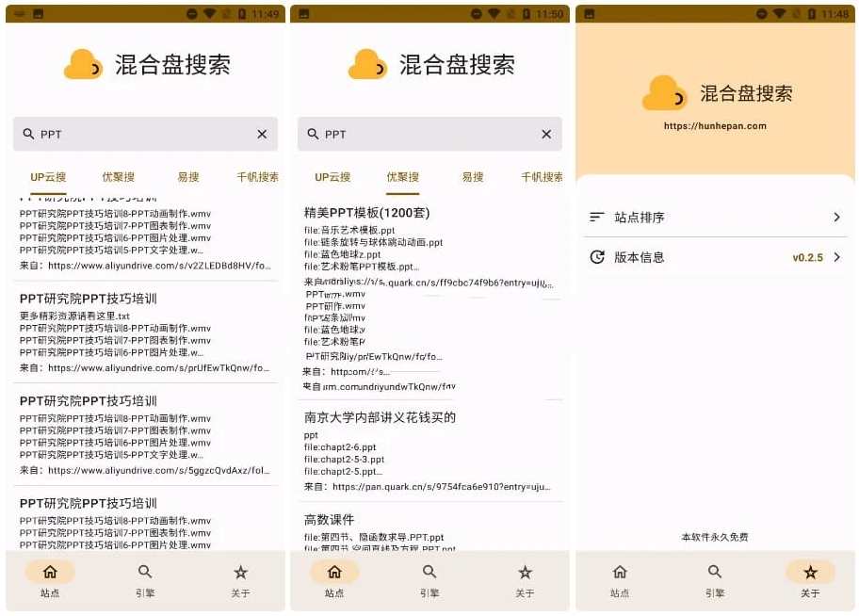Tap the sort icon next to 站点排序
Viewport: 859px width, 616px height.
pyautogui.click(x=597, y=217)
